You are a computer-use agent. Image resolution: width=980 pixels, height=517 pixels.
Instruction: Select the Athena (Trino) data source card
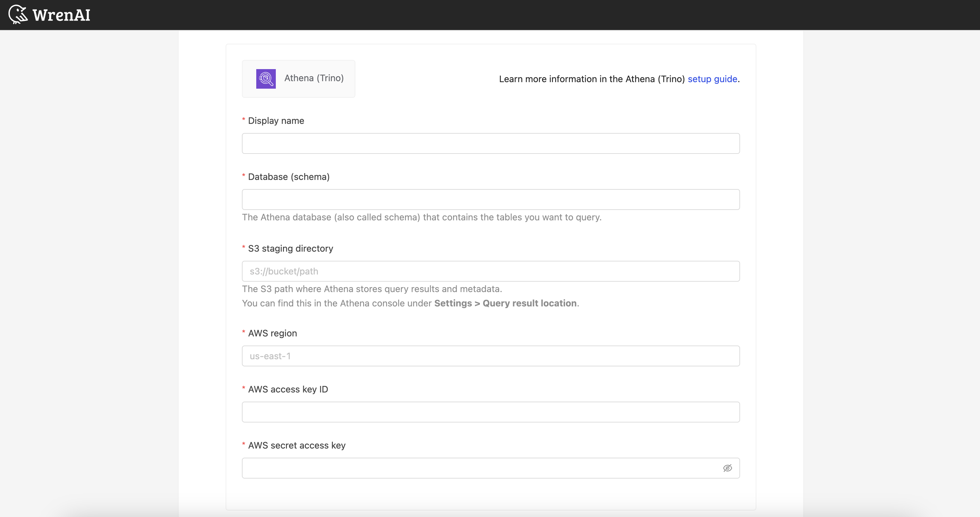[299, 79]
